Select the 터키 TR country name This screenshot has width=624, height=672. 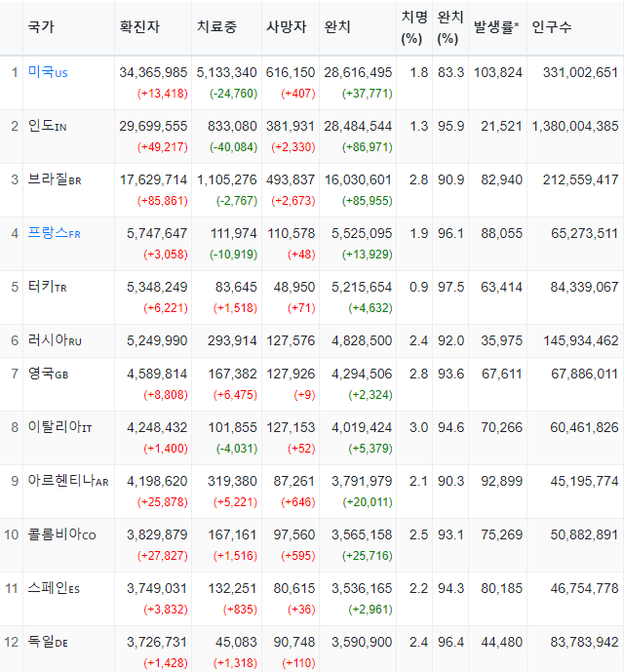47,287
